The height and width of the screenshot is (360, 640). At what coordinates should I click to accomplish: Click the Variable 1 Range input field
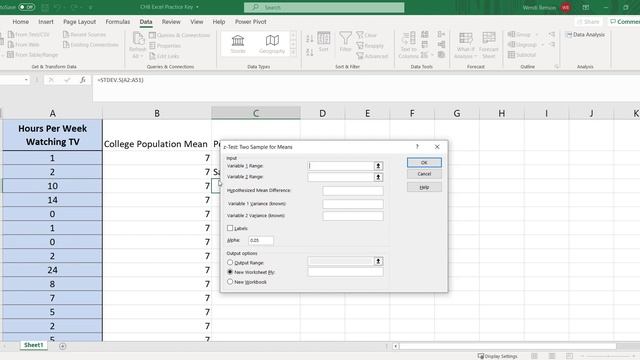(341, 166)
